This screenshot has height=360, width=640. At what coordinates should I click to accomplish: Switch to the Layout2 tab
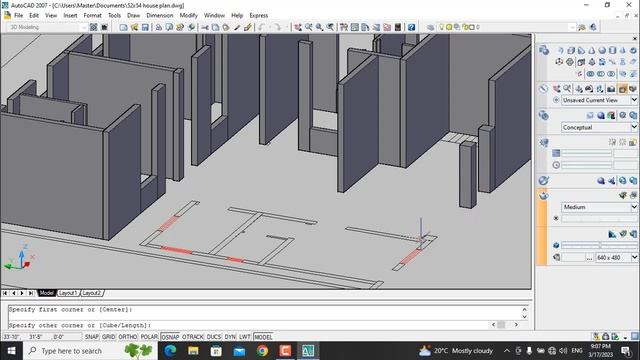point(92,293)
